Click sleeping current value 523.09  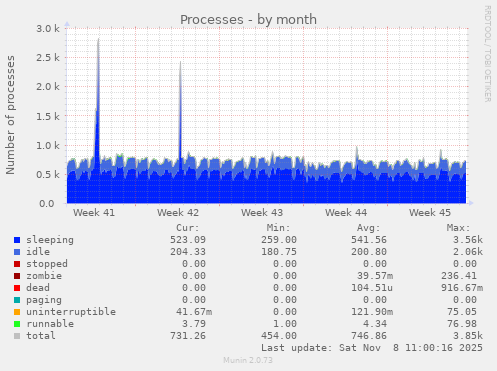pyautogui.click(x=188, y=240)
